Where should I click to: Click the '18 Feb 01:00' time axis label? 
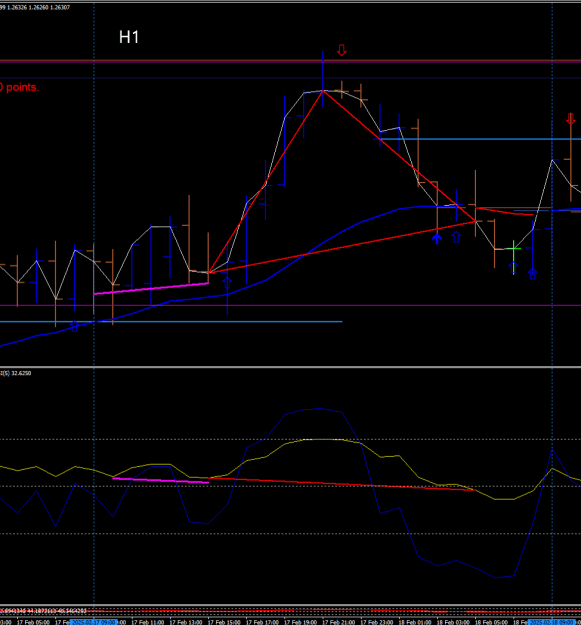[415, 622]
